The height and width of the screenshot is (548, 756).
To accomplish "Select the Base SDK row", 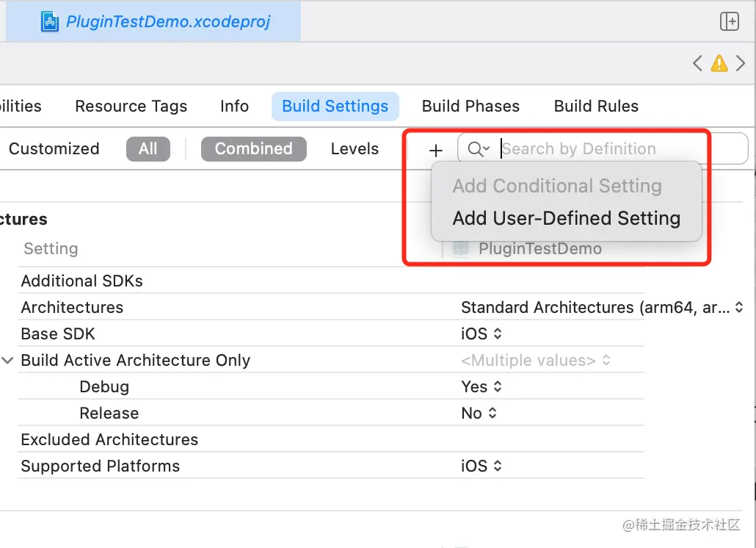I will [x=331, y=334].
